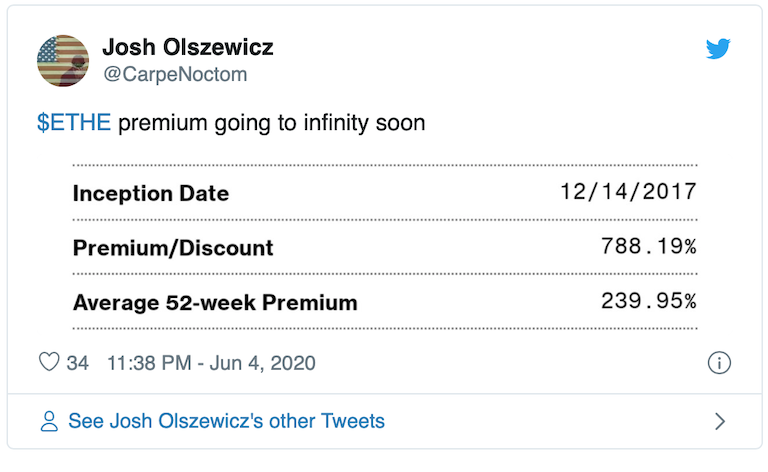Image resolution: width=768 pixels, height=472 pixels.
Task: Click the 788.19% premium value
Action: click(x=648, y=246)
